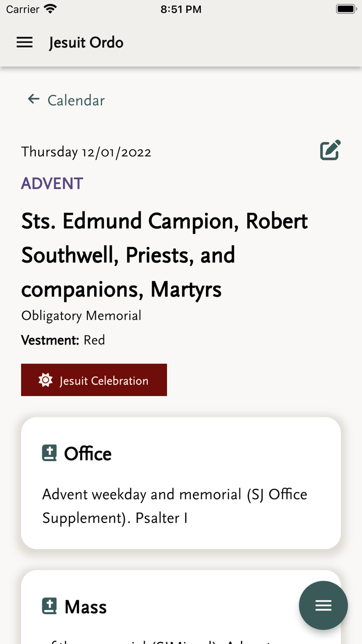
Task: Click the ADVENT season label
Action: [52, 183]
